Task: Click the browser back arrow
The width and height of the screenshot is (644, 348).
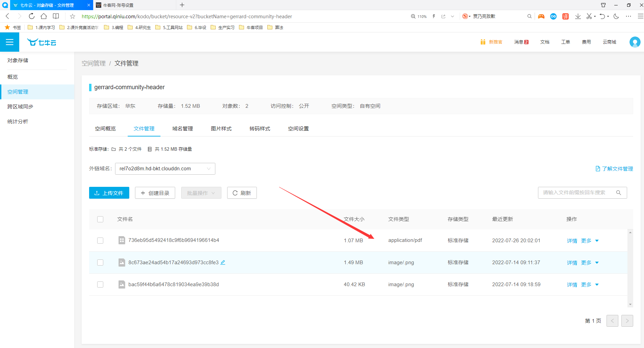Action: [7, 16]
